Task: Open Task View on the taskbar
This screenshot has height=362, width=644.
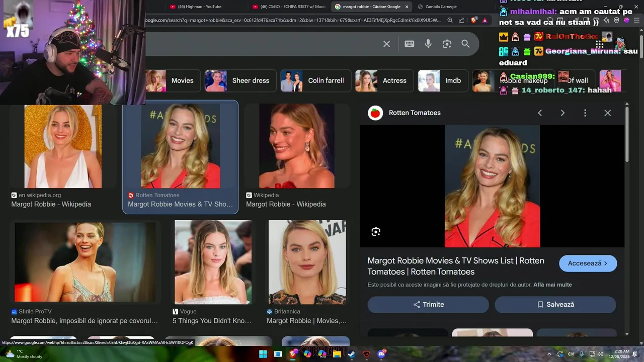Action: [278, 354]
